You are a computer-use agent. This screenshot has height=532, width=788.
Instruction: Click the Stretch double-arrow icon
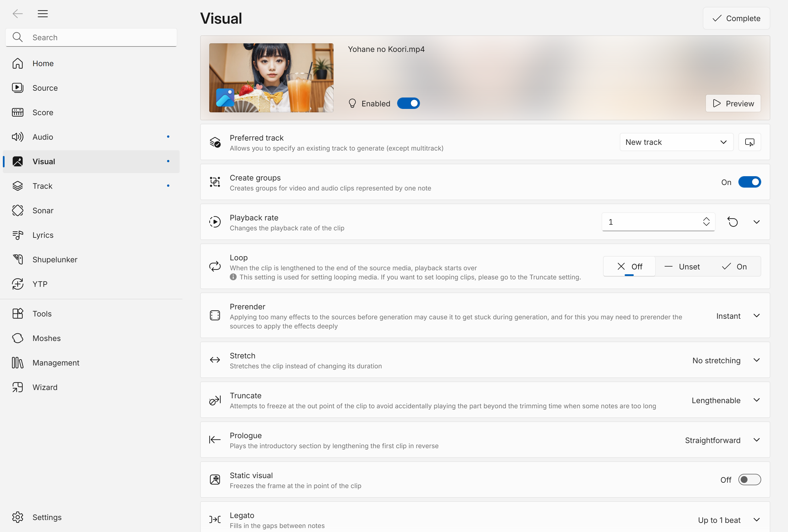pyautogui.click(x=215, y=360)
